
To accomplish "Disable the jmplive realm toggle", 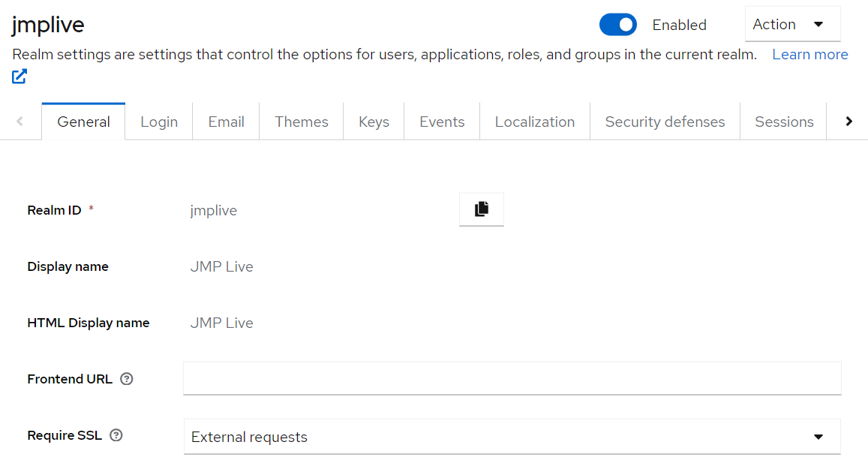I will 617,25.
